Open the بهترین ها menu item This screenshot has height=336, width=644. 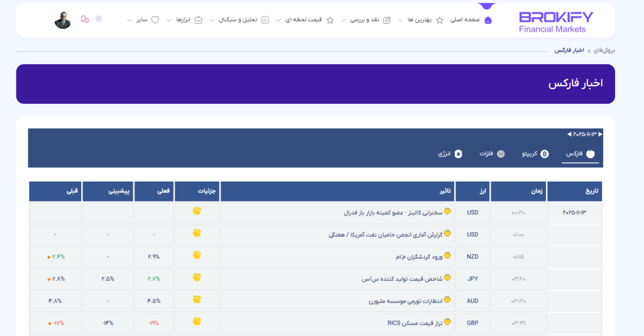(419, 20)
